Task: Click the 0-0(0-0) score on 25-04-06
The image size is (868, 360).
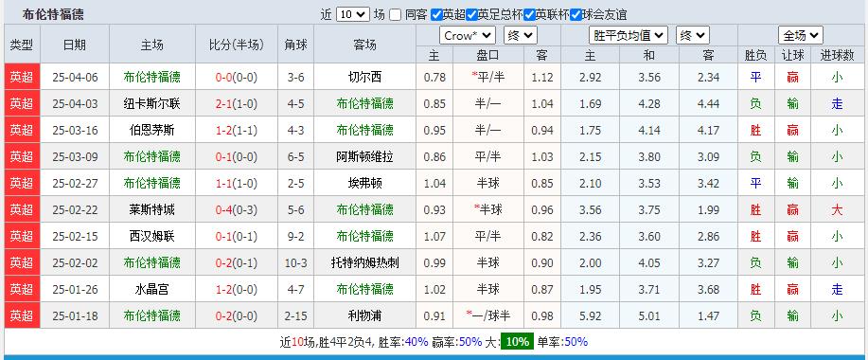Action: [237, 78]
